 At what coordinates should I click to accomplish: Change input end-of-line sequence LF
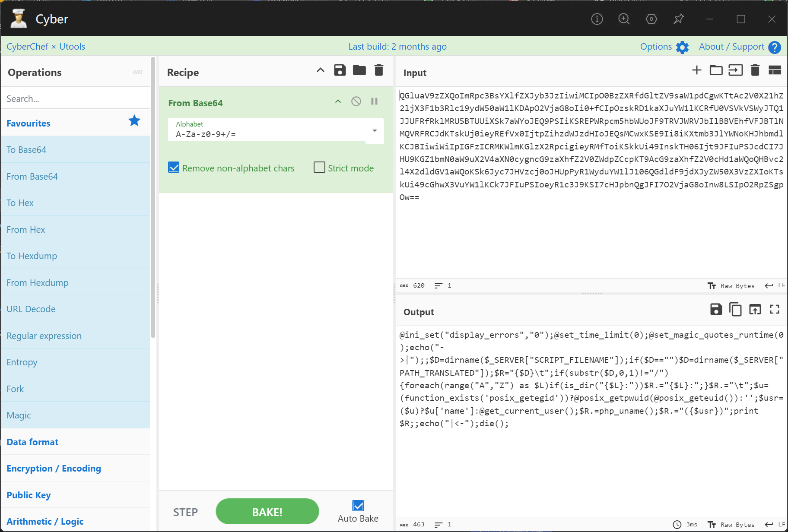(775, 285)
